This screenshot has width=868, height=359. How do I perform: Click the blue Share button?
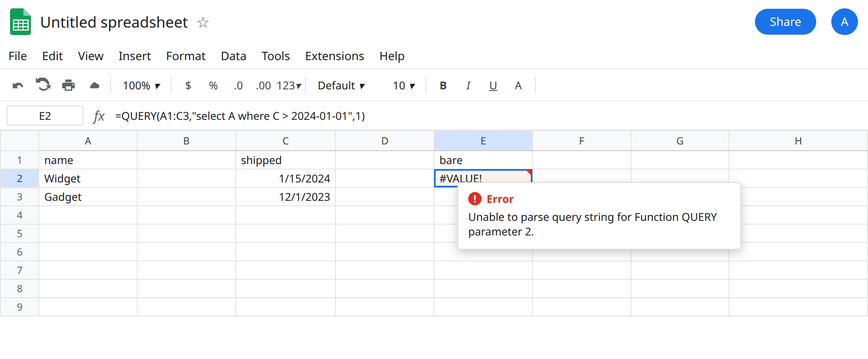tap(785, 22)
